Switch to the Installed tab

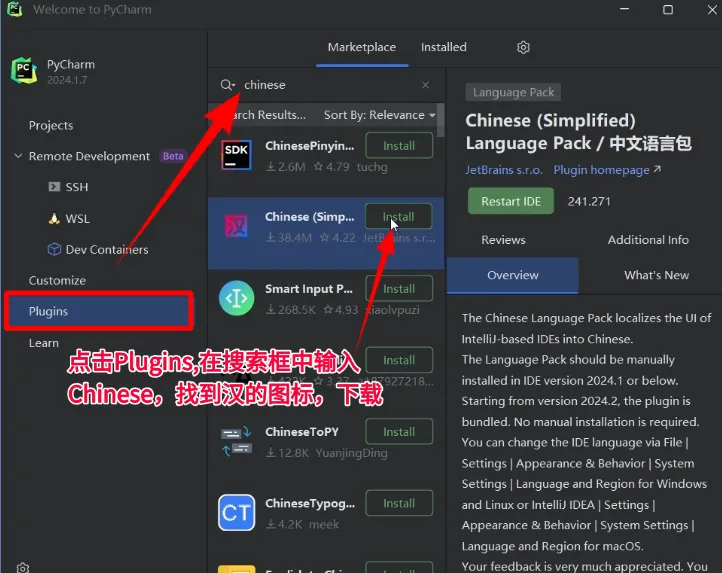click(443, 47)
